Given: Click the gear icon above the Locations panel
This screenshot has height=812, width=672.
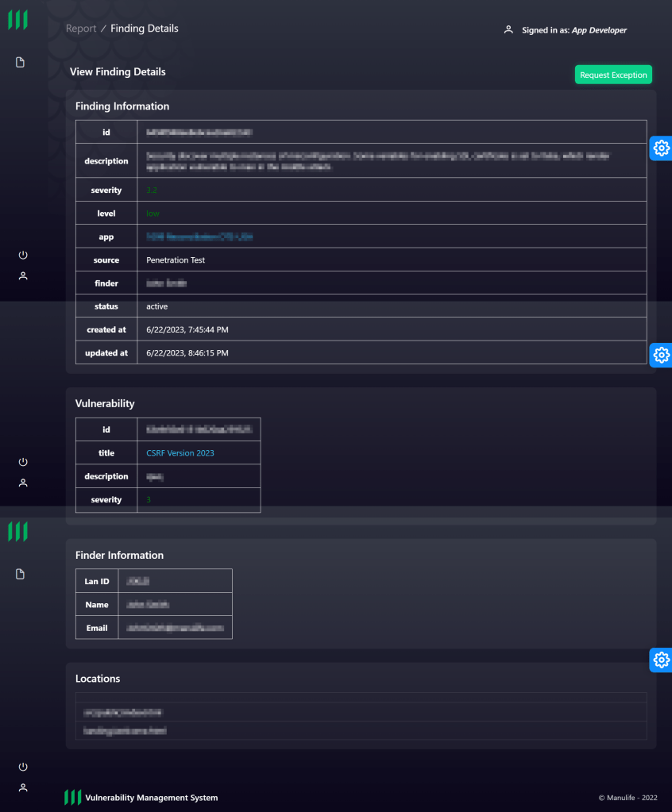Looking at the screenshot, I should [661, 659].
